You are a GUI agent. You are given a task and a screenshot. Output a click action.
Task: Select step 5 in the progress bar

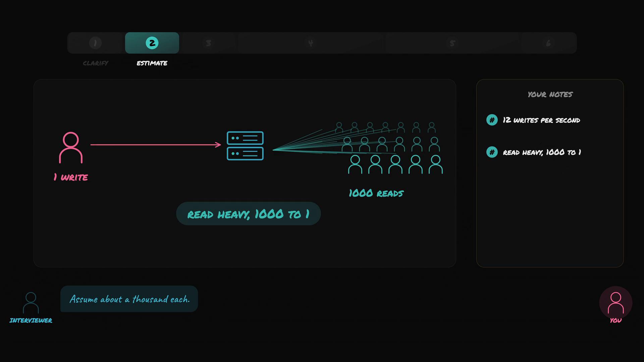coord(452,43)
